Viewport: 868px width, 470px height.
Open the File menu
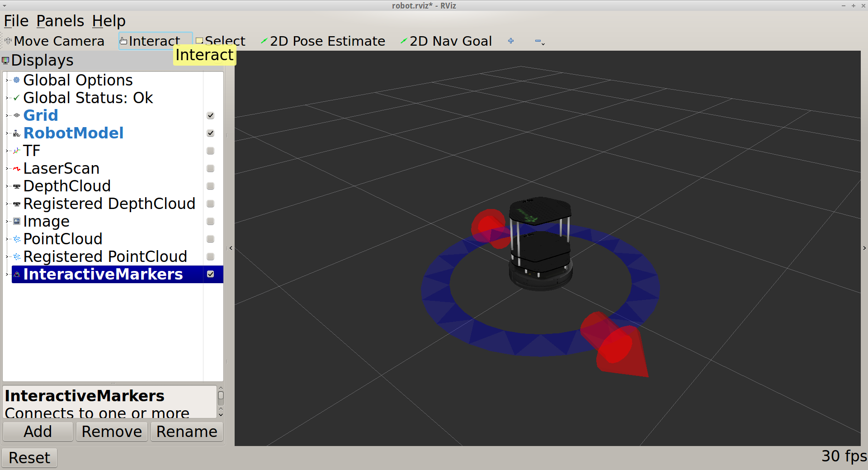click(16, 21)
